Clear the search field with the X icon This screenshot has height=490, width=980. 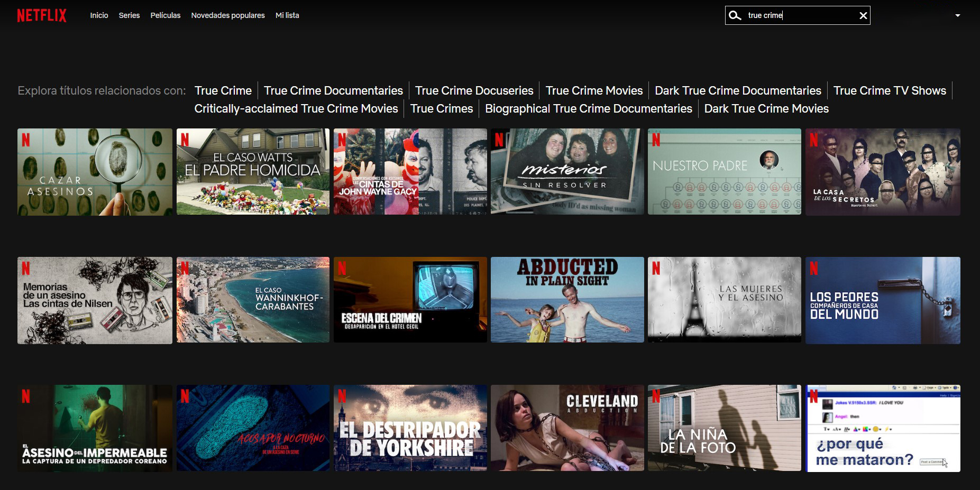click(864, 15)
